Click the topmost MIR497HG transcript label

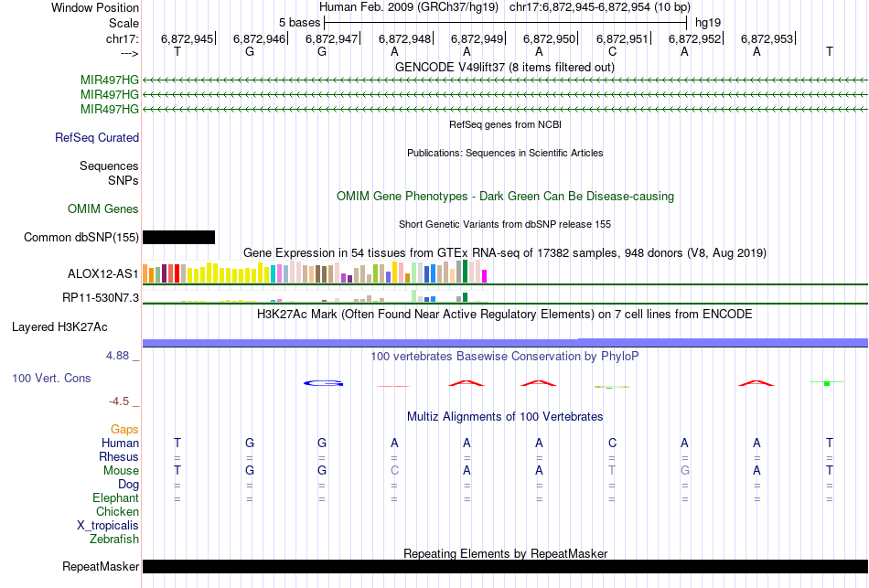tap(109, 80)
